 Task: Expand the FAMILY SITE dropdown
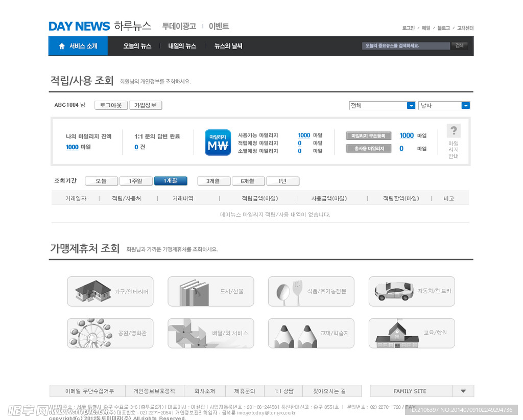tap(463, 391)
